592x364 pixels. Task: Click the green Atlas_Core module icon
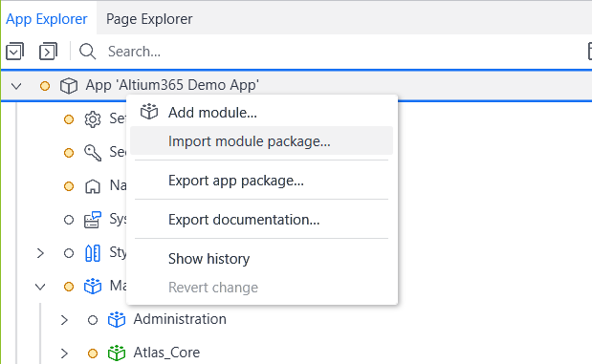pos(117,353)
